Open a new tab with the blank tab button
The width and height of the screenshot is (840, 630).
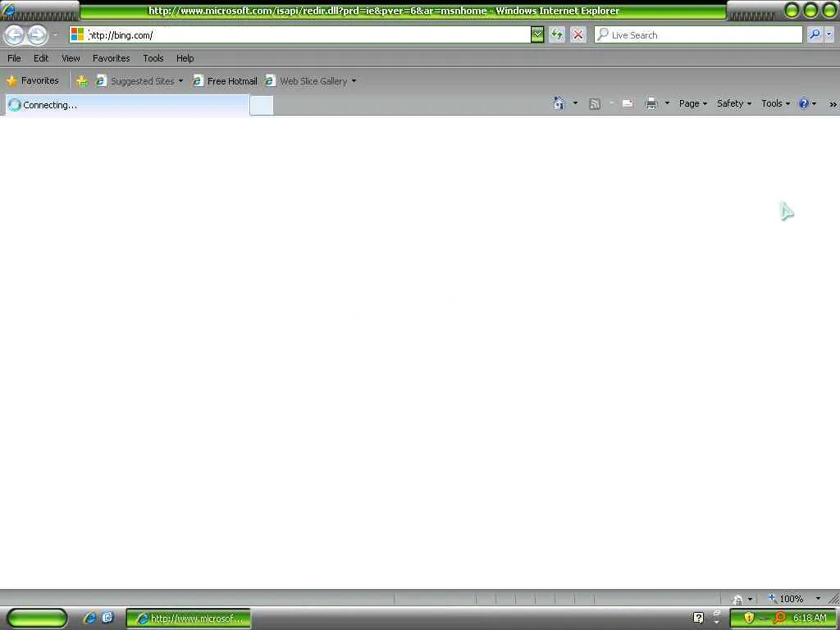pos(262,106)
